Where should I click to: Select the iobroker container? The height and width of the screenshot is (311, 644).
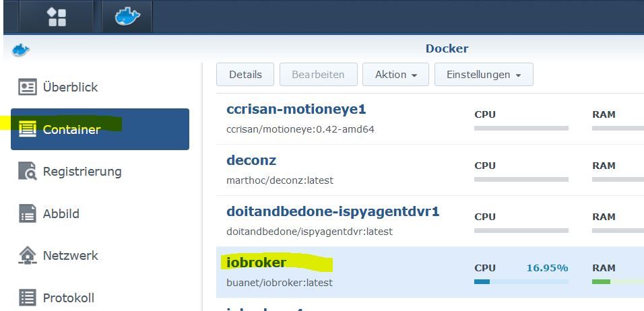[x=430, y=272]
